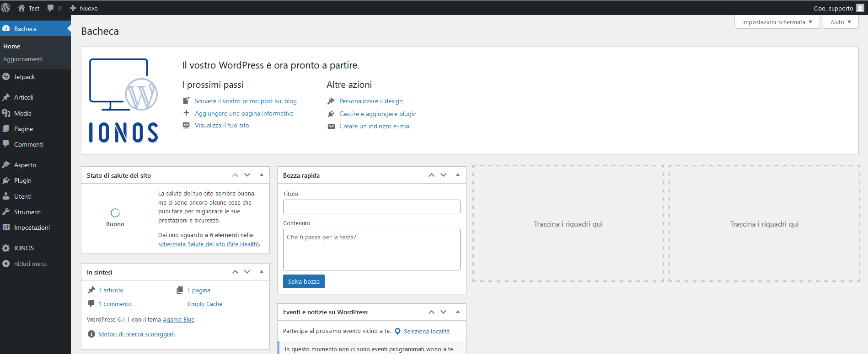Screen dimensions: 868x354
Task: Focus the Titolo input field
Action: click(x=372, y=206)
